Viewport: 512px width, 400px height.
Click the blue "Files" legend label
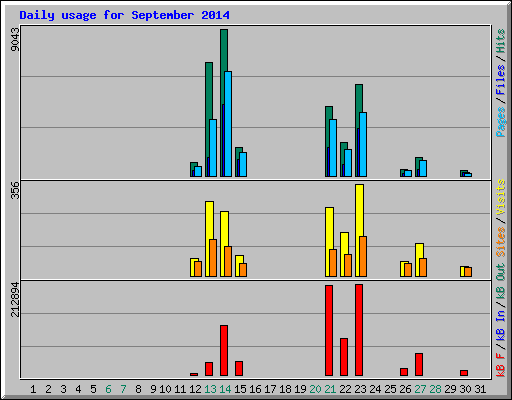(x=500, y=79)
